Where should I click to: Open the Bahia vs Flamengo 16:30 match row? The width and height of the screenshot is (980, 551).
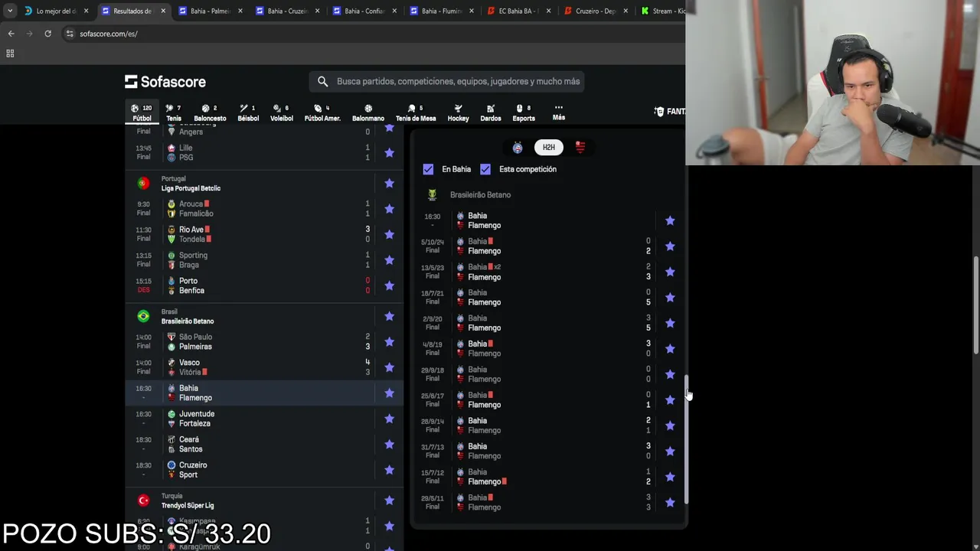tap(264, 393)
